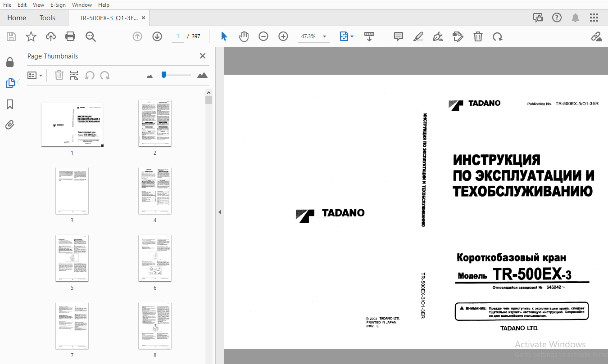The image size is (608, 364).
Task: Click the edit PDF stamp icon
Action: tap(458, 36)
